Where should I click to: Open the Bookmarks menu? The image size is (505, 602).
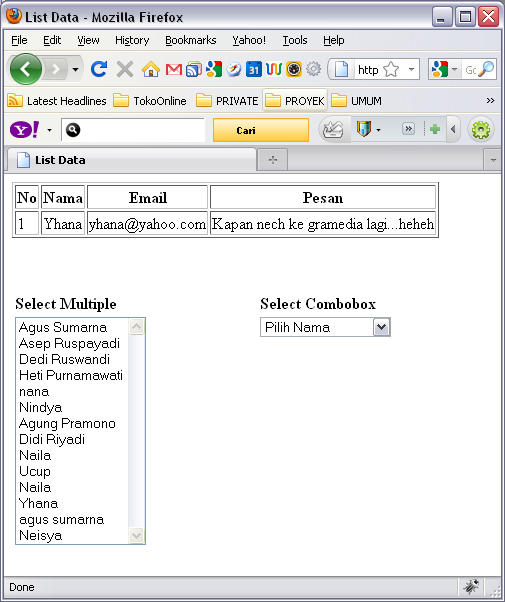click(190, 40)
